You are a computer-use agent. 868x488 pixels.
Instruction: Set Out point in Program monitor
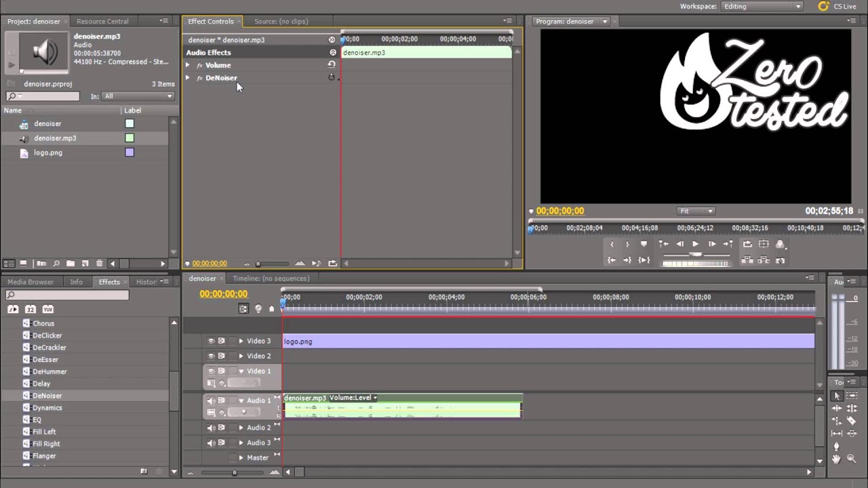click(x=627, y=244)
